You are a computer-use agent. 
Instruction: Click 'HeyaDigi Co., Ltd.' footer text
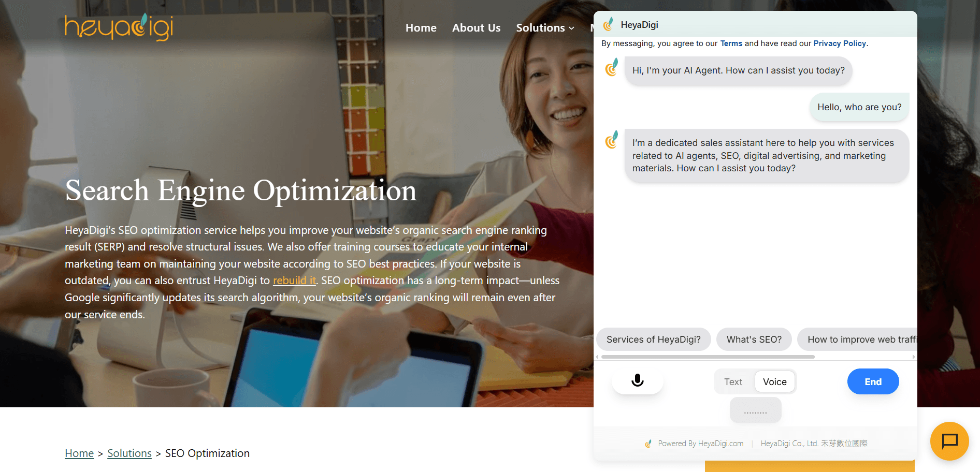814,444
